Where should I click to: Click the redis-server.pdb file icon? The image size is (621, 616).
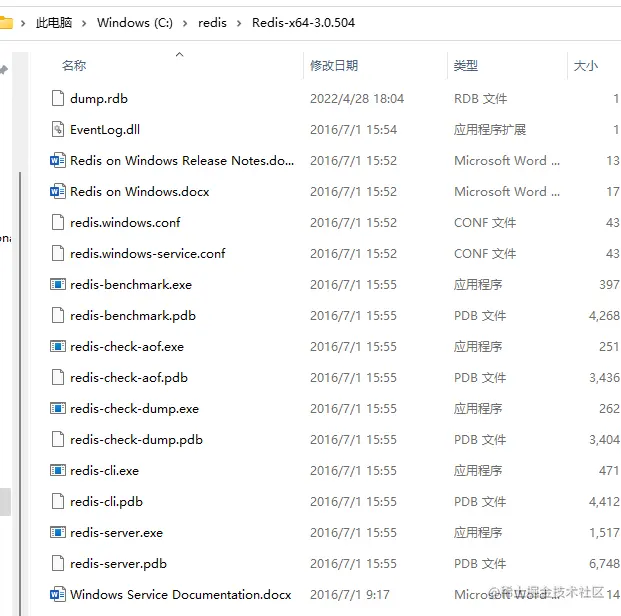(x=58, y=563)
